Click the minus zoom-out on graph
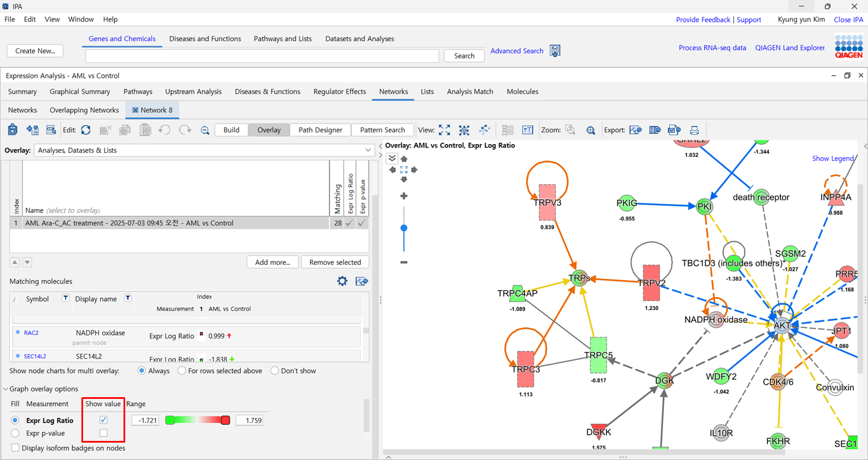868x460 pixels. pos(404,262)
